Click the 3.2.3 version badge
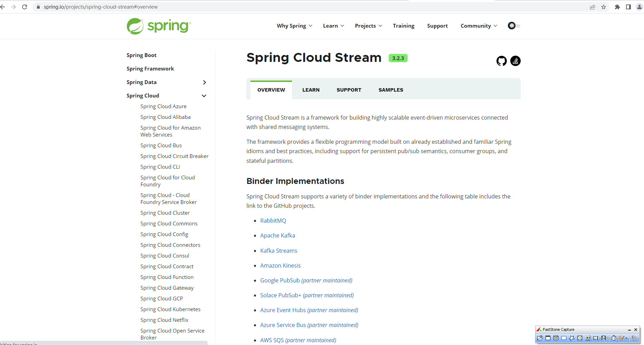This screenshot has width=644, height=345. [x=398, y=58]
